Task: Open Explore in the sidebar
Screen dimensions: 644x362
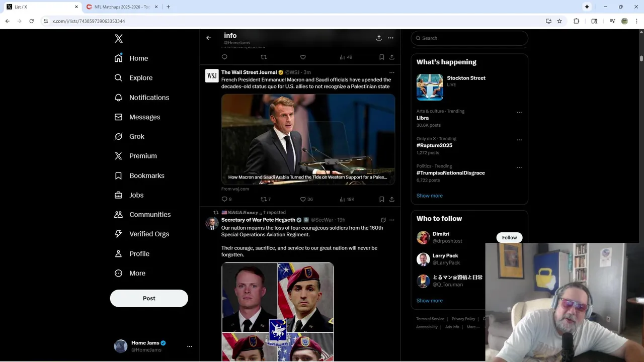Action: tap(133, 78)
